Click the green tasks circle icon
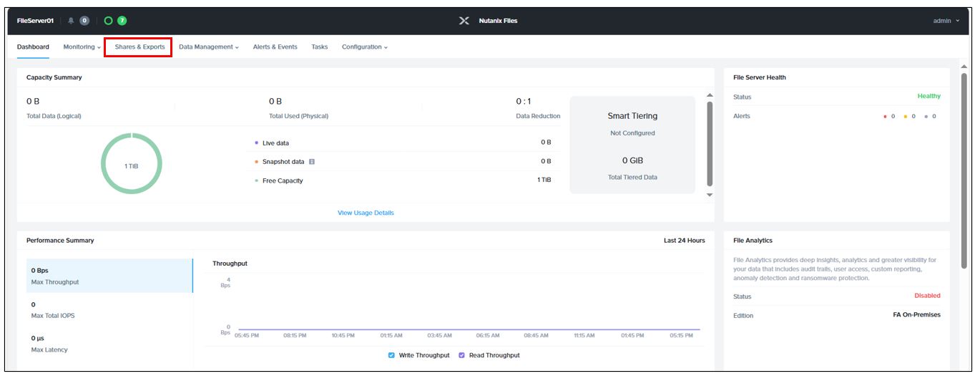 point(108,21)
